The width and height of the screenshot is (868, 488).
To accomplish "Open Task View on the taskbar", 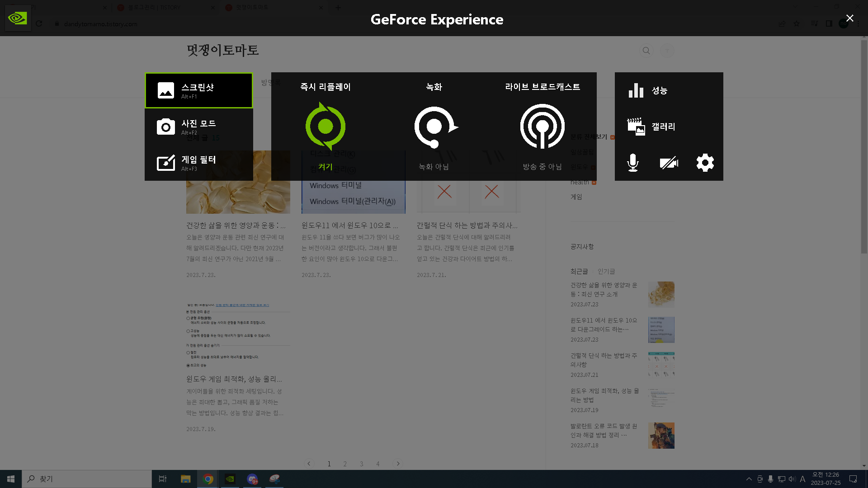I will click(163, 479).
